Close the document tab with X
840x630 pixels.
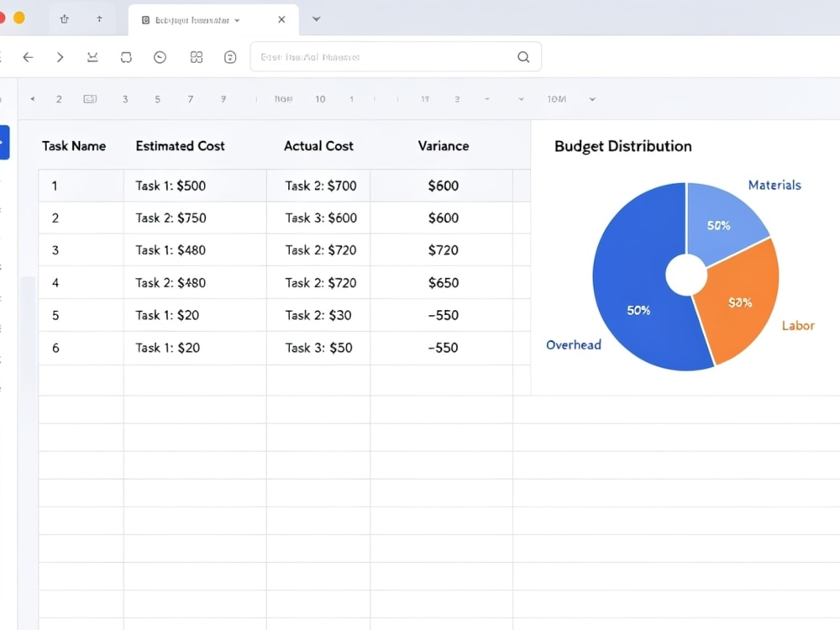click(x=281, y=19)
